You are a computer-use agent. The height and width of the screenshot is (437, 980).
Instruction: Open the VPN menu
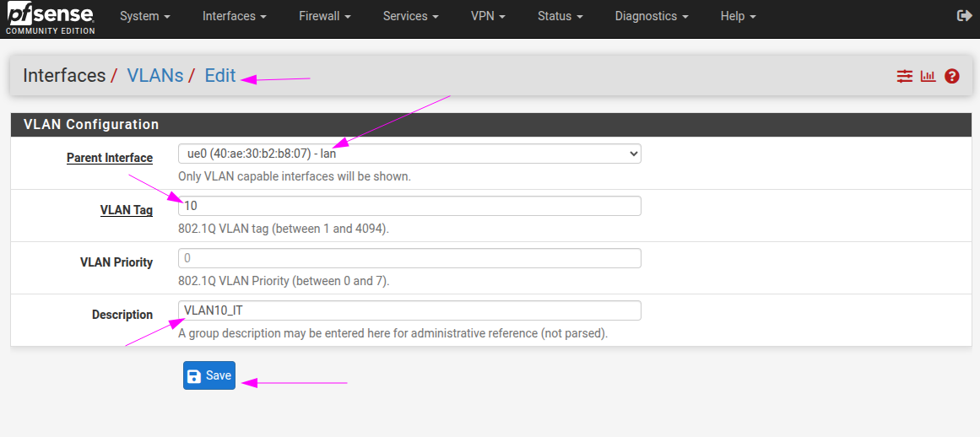(489, 16)
